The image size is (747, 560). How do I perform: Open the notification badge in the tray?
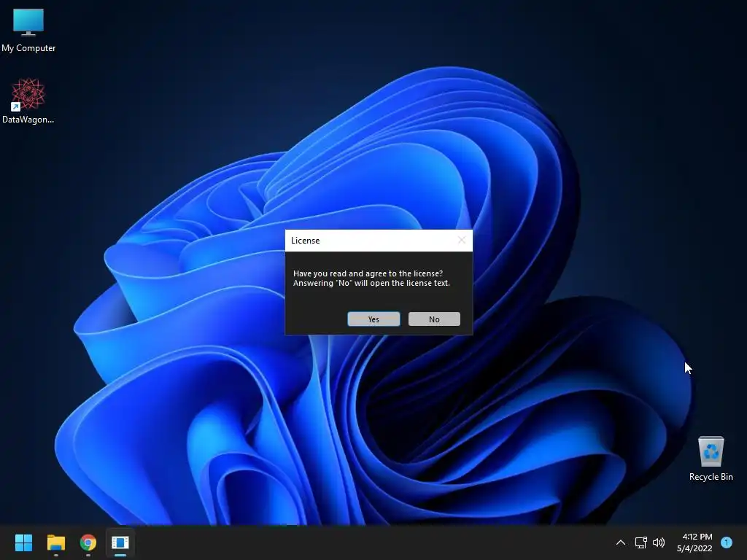tap(726, 542)
